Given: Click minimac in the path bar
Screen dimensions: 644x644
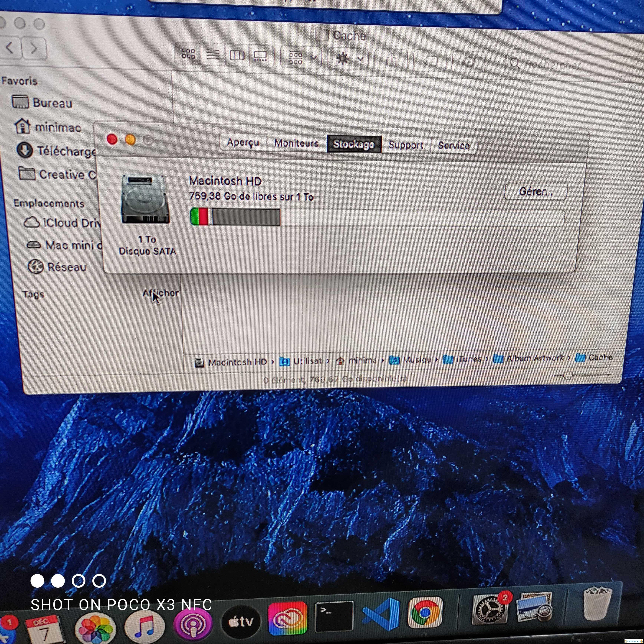Looking at the screenshot, I should [356, 360].
